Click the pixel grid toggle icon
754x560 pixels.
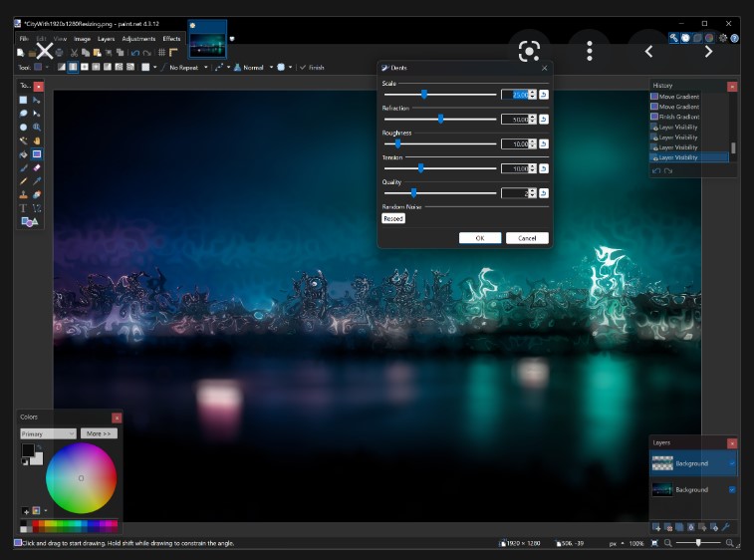pyautogui.click(x=161, y=52)
